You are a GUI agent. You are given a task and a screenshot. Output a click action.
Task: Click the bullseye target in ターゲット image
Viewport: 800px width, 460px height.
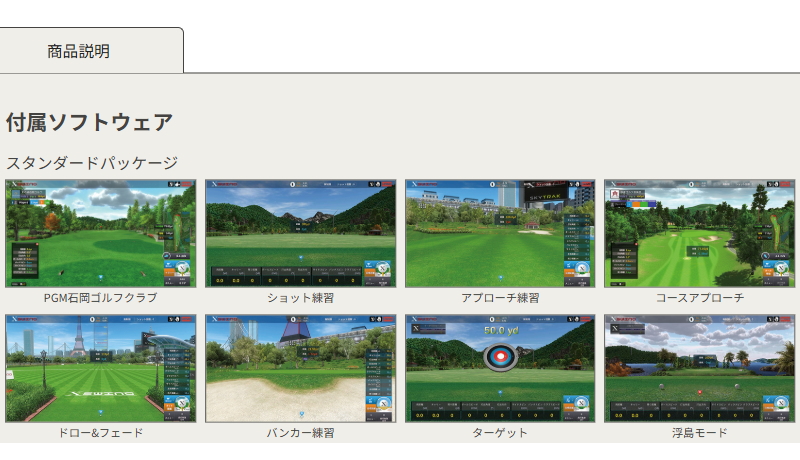point(501,356)
